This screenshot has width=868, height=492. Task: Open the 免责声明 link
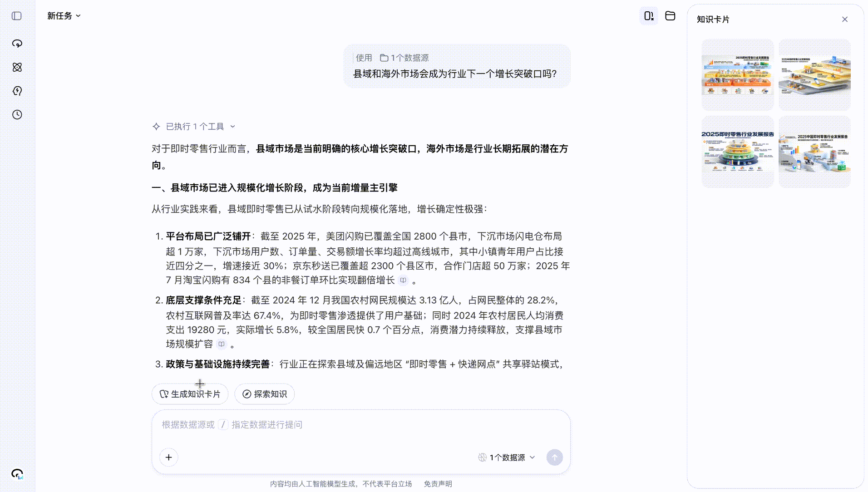(438, 484)
